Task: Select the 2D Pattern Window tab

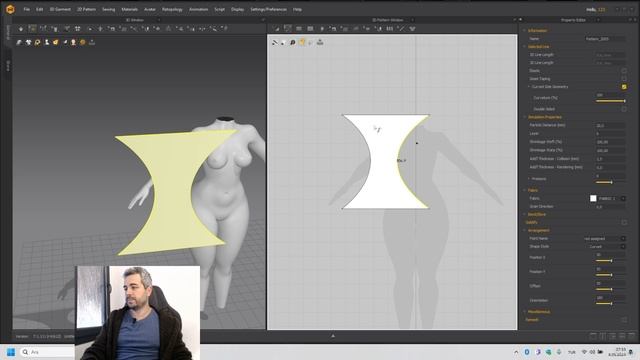Action: tap(388, 20)
